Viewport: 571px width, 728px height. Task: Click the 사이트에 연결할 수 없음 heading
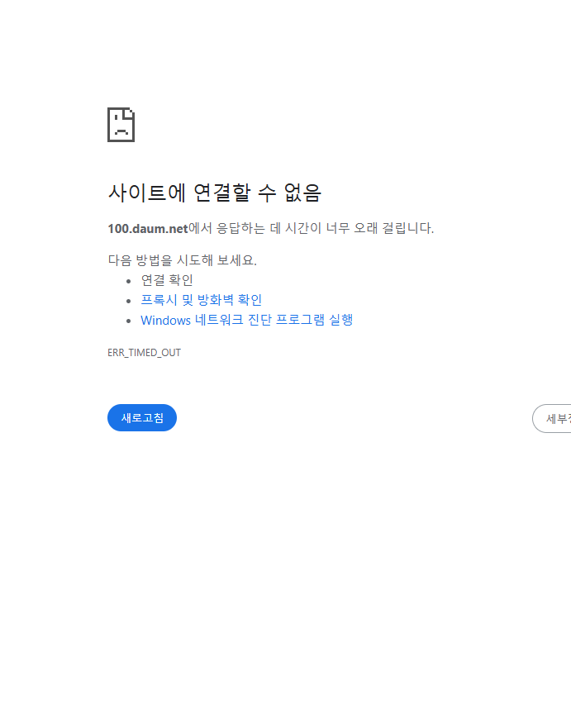pyautogui.click(x=215, y=193)
